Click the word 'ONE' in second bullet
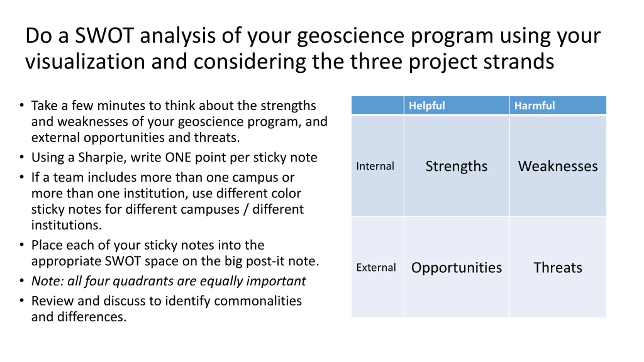 click(x=178, y=157)
